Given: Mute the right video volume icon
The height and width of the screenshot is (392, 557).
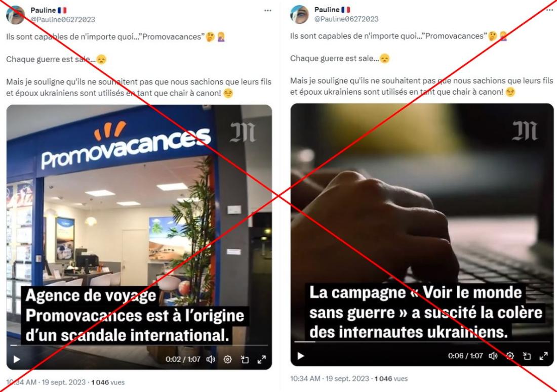Looking at the screenshot, I should coord(493,356).
